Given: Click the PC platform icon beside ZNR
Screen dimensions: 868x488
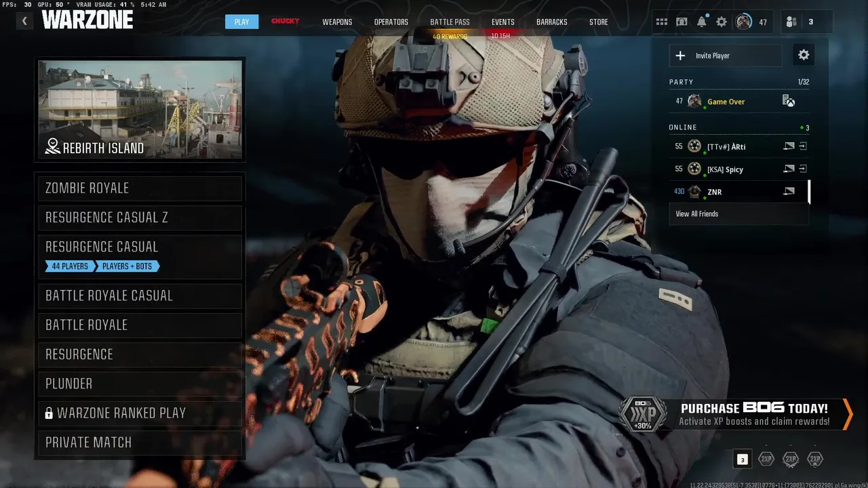Looking at the screenshot, I should [789, 192].
